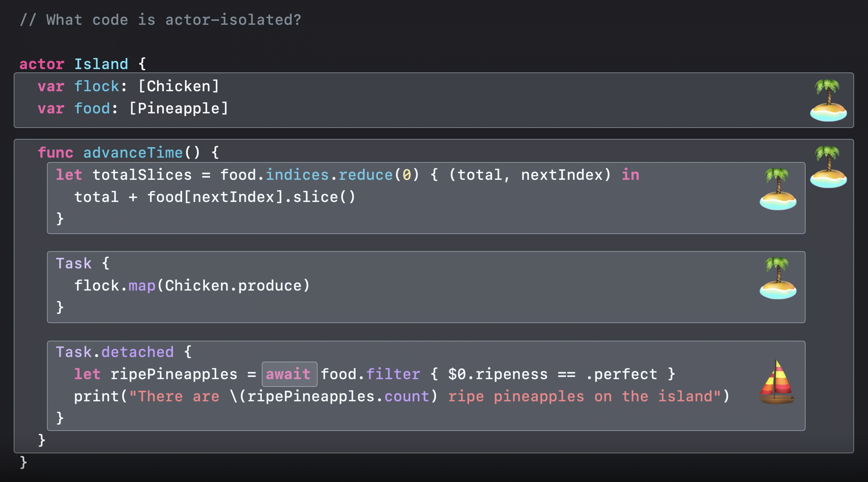Click island emoji next to advanceTime function
The width and height of the screenshot is (868, 482).
pos(828,167)
